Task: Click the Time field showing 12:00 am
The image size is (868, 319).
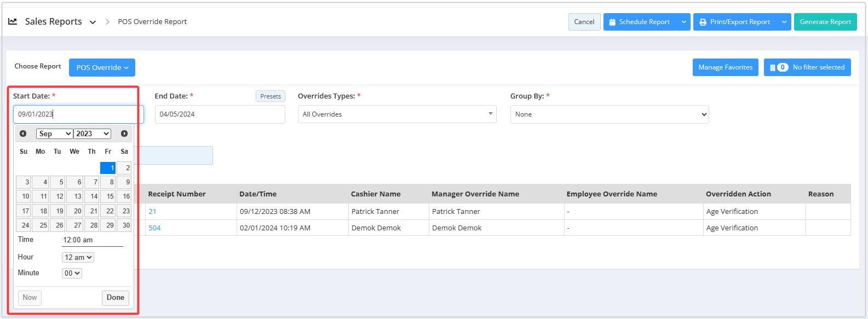Action: (93, 240)
